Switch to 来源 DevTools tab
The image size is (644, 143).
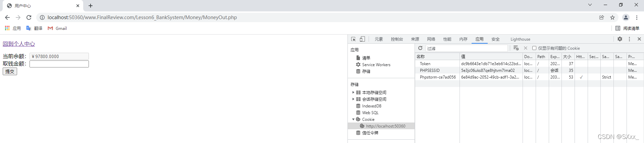click(x=415, y=39)
